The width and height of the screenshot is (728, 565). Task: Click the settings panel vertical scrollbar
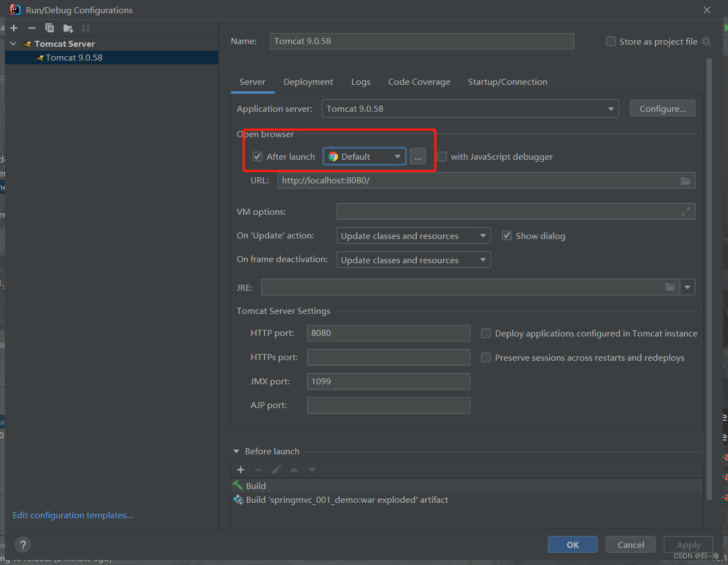pos(709,279)
